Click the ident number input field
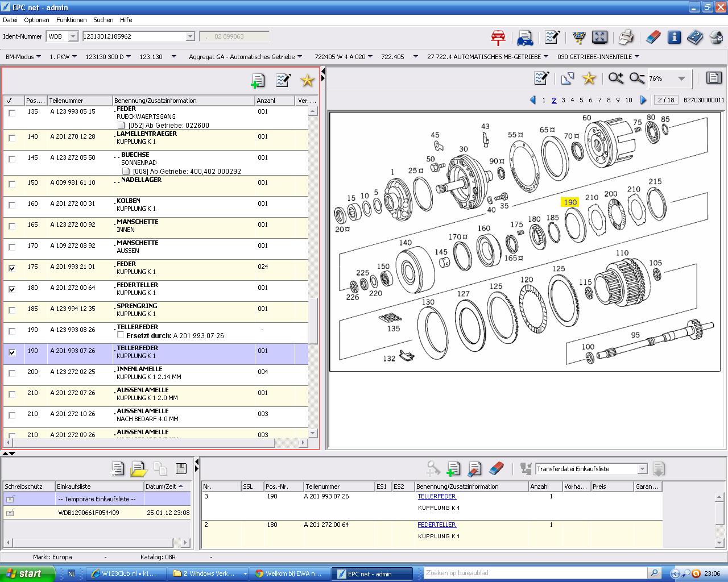Viewport: 728px width, 582px height. coord(134,36)
